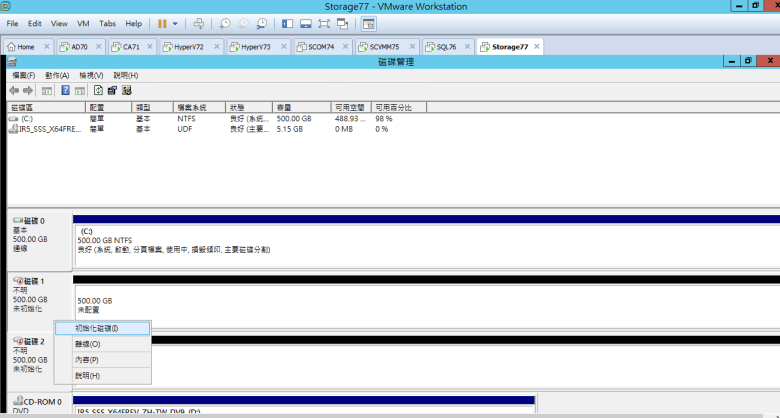Click the blue Help icon in Disk Management toolbar
The width and height of the screenshot is (780, 418).
point(65,90)
